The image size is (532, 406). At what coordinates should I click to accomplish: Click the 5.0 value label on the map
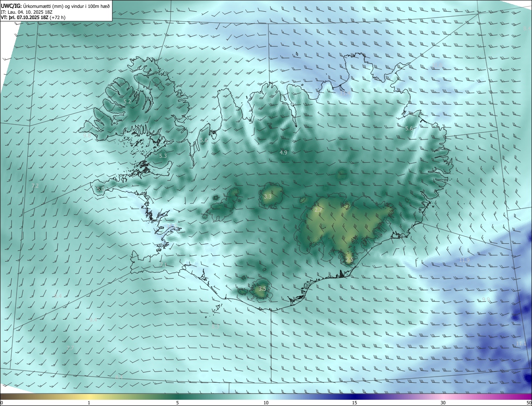[x=100, y=189]
